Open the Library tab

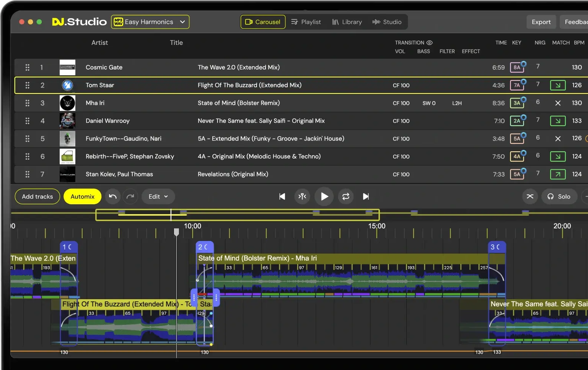pos(347,22)
